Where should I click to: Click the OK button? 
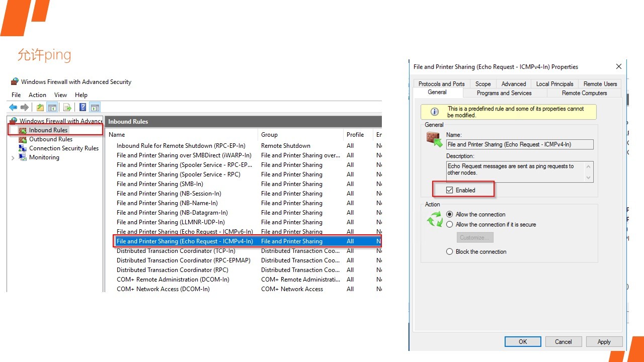pyautogui.click(x=523, y=341)
